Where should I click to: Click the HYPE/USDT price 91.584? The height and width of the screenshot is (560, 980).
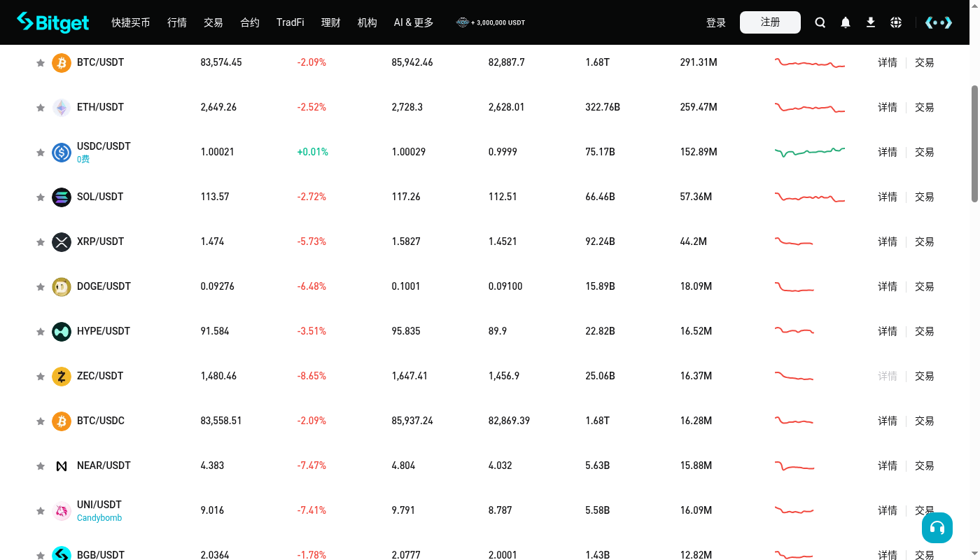pos(215,331)
